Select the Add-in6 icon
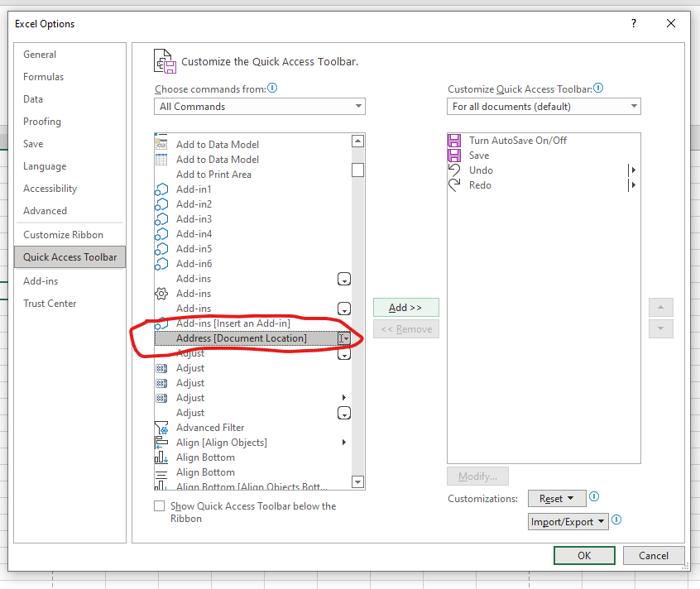This screenshot has height=589, width=700. click(x=161, y=264)
